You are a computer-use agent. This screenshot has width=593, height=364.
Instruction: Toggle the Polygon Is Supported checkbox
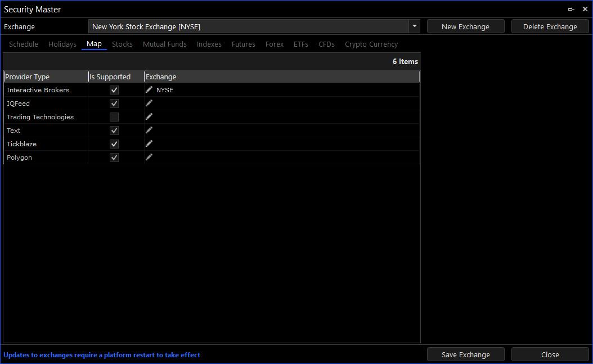point(114,158)
